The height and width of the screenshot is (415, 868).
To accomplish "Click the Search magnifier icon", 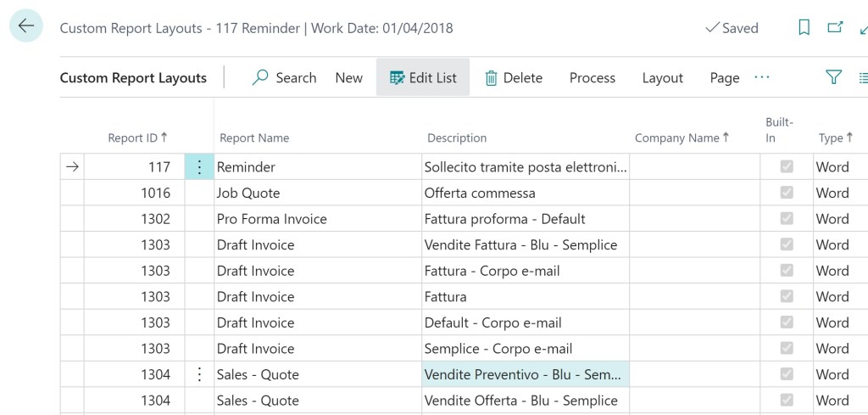I will click(x=261, y=78).
